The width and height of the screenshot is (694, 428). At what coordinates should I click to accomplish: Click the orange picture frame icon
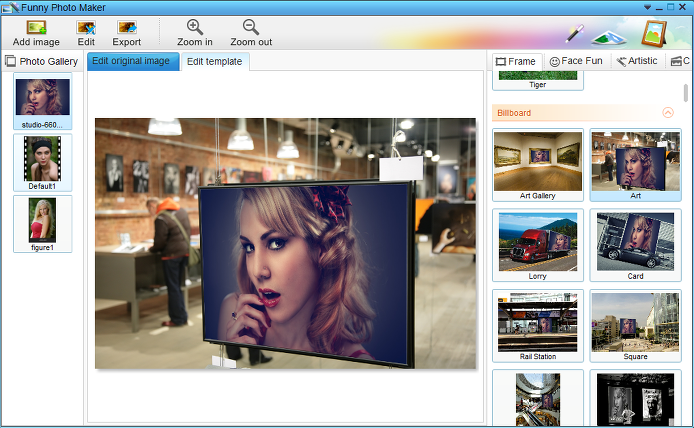pyautogui.click(x=654, y=33)
